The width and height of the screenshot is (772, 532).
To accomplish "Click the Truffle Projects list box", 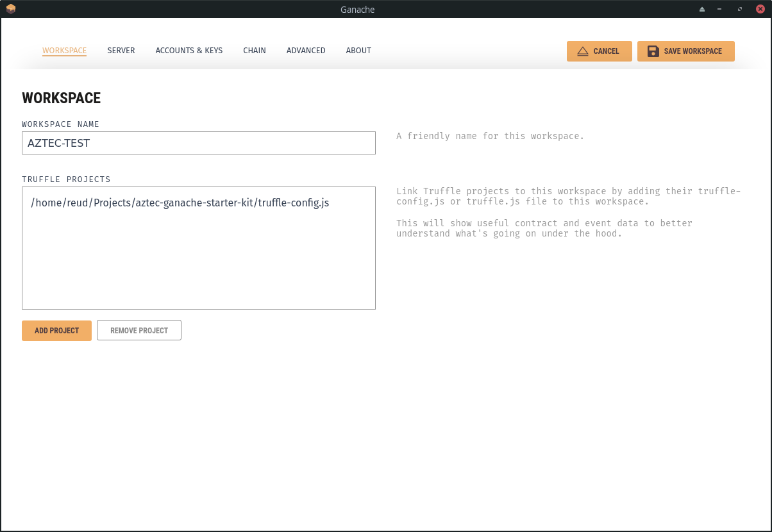I will pyautogui.click(x=199, y=248).
